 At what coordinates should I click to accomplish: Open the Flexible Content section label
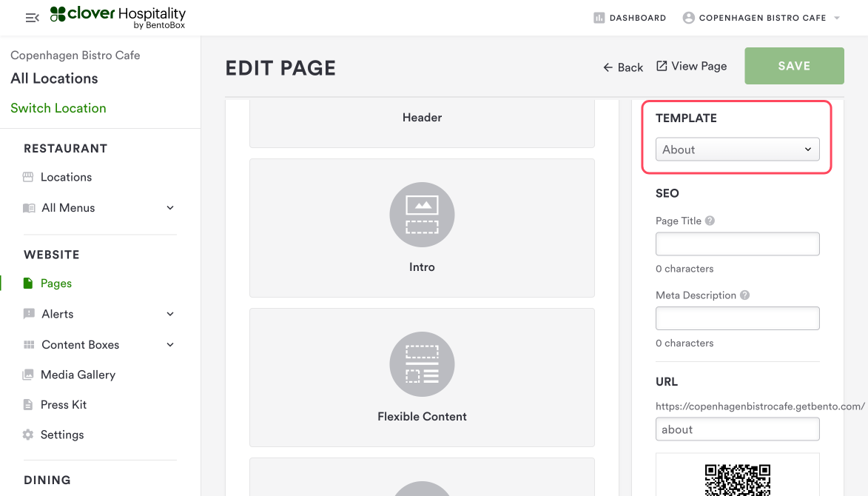tap(422, 416)
